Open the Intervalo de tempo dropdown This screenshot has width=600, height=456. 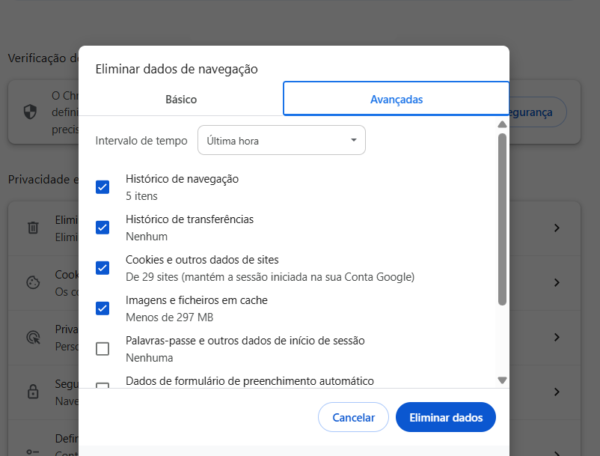point(281,140)
